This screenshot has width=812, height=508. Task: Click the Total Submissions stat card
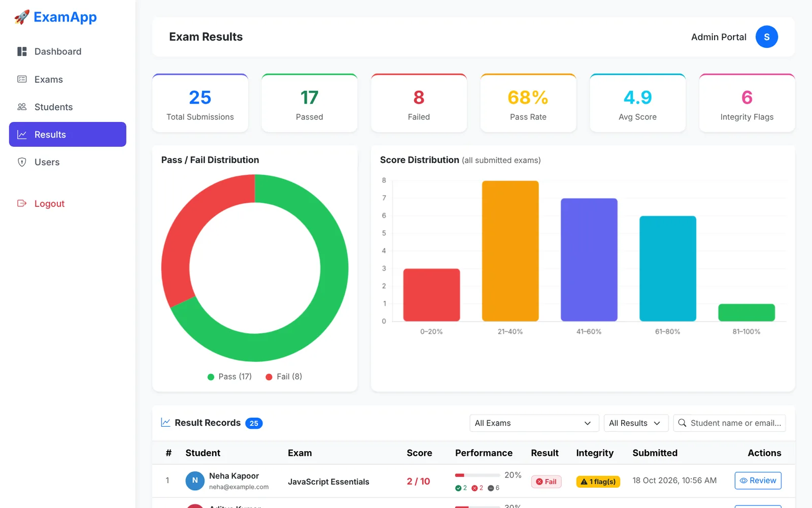point(200,103)
